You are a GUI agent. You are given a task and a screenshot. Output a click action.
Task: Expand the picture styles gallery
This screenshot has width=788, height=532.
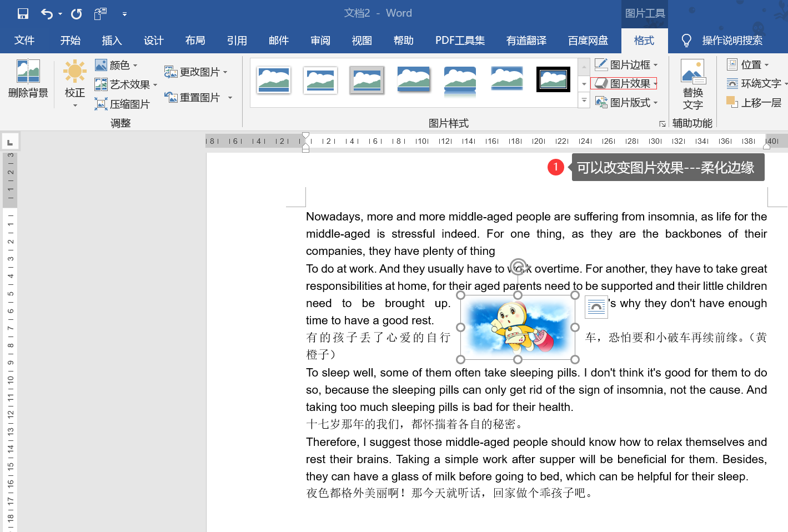tap(584, 100)
